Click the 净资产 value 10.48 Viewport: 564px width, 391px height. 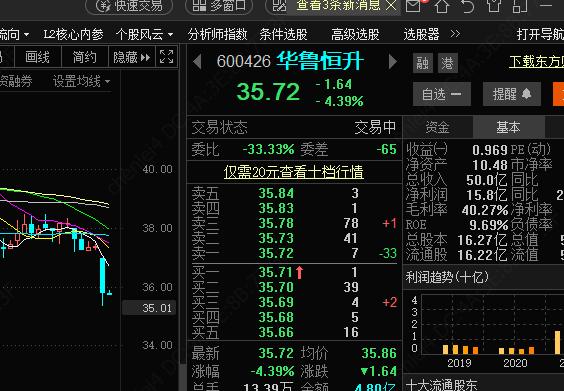(x=490, y=165)
